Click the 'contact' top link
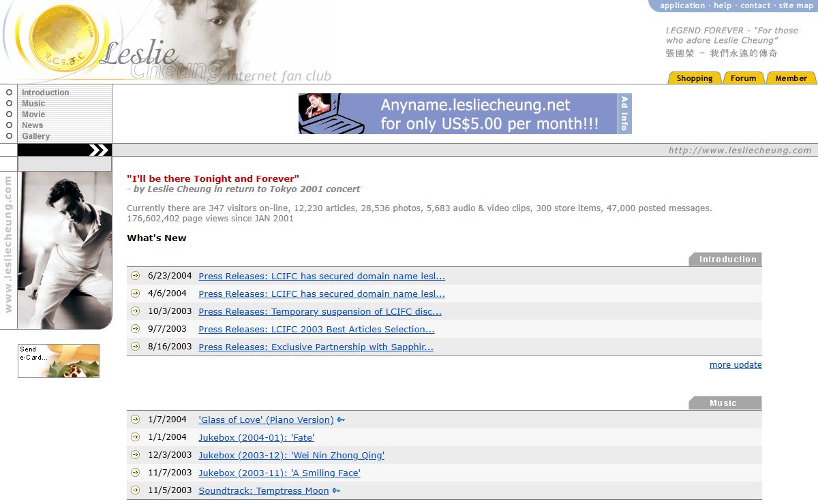This screenshot has width=818, height=504. click(x=755, y=5)
